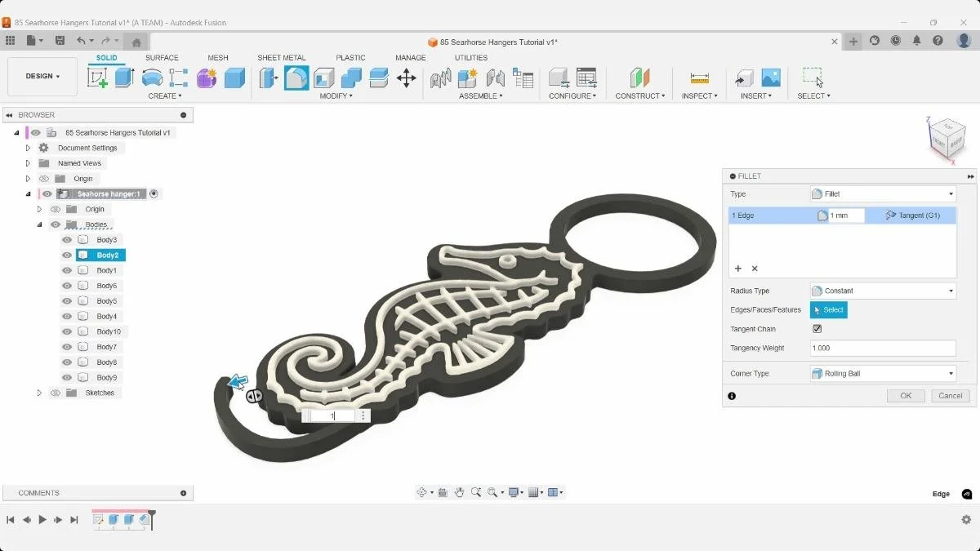Expand the Sketches folder node
Image resolution: width=980 pixels, height=551 pixels.
tap(39, 393)
